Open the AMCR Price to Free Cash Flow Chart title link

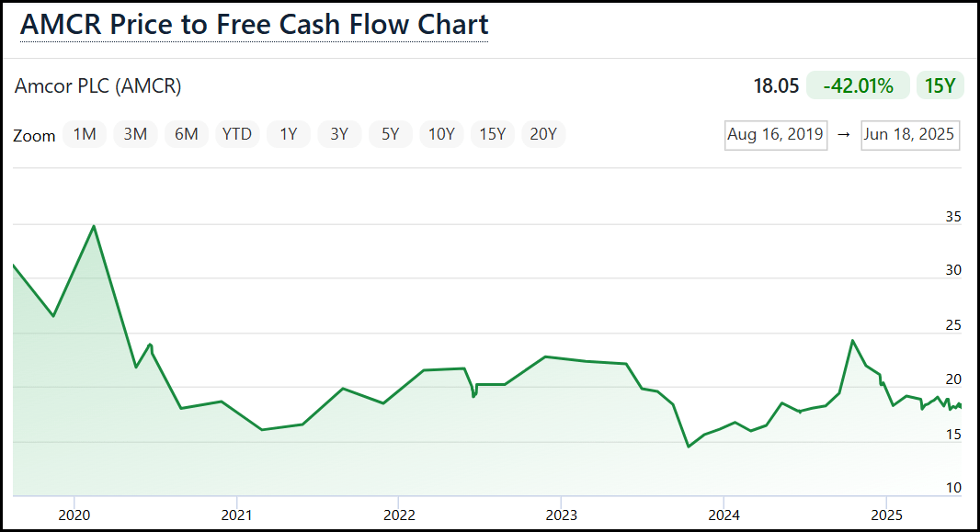[255, 25]
